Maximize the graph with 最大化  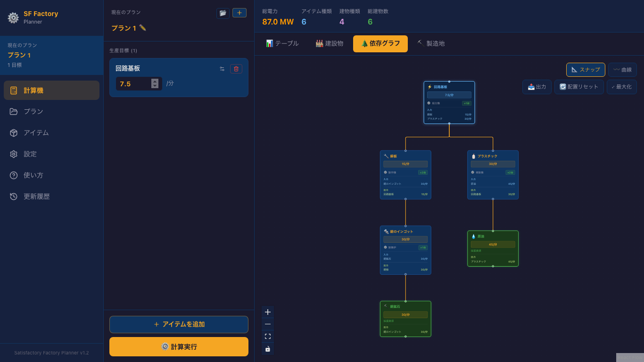coord(621,87)
